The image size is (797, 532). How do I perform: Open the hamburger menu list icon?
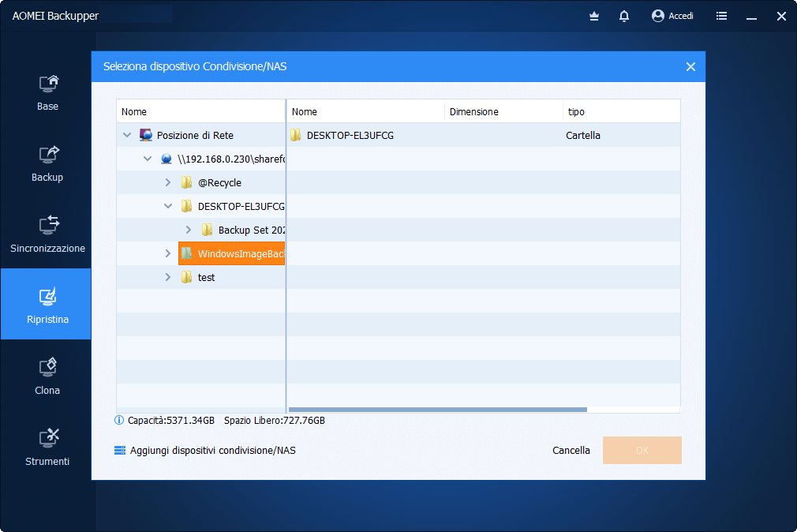tap(721, 16)
